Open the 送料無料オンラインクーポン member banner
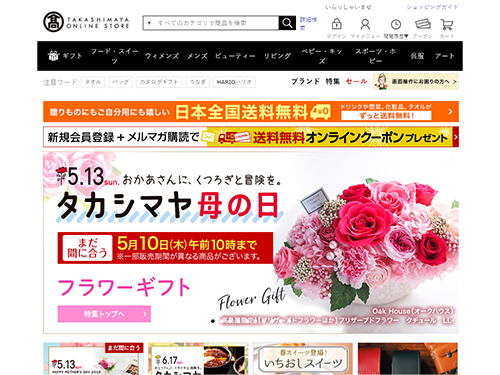Image resolution: width=500 pixels, height=375 pixels. pyautogui.click(x=251, y=137)
